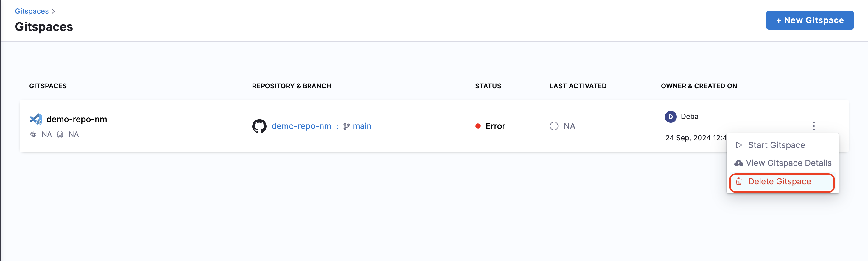Viewport: 868px width, 261px height.
Task: Click the globe icon under demo-repo-nm
Action: click(33, 135)
